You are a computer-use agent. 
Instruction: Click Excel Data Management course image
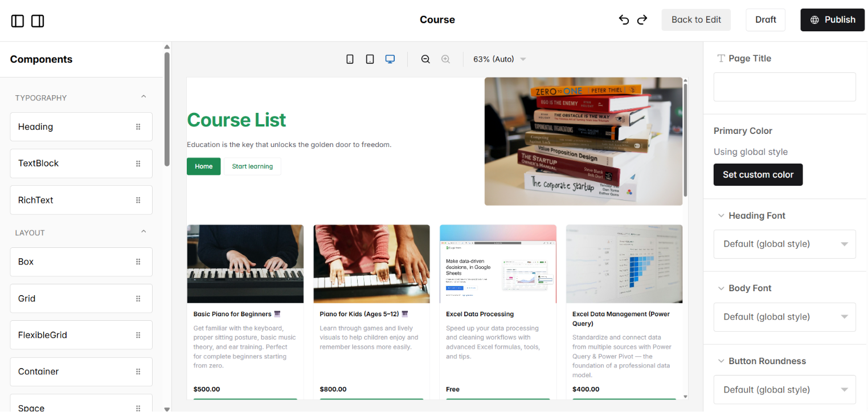pyautogui.click(x=624, y=264)
